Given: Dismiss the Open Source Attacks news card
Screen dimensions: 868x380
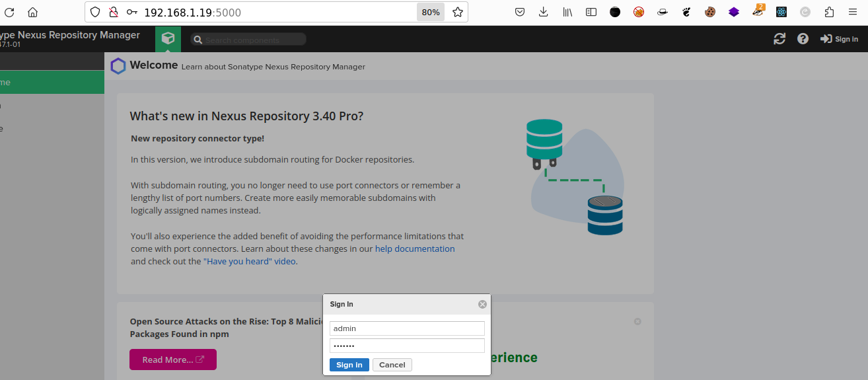Looking at the screenshot, I should click(637, 321).
